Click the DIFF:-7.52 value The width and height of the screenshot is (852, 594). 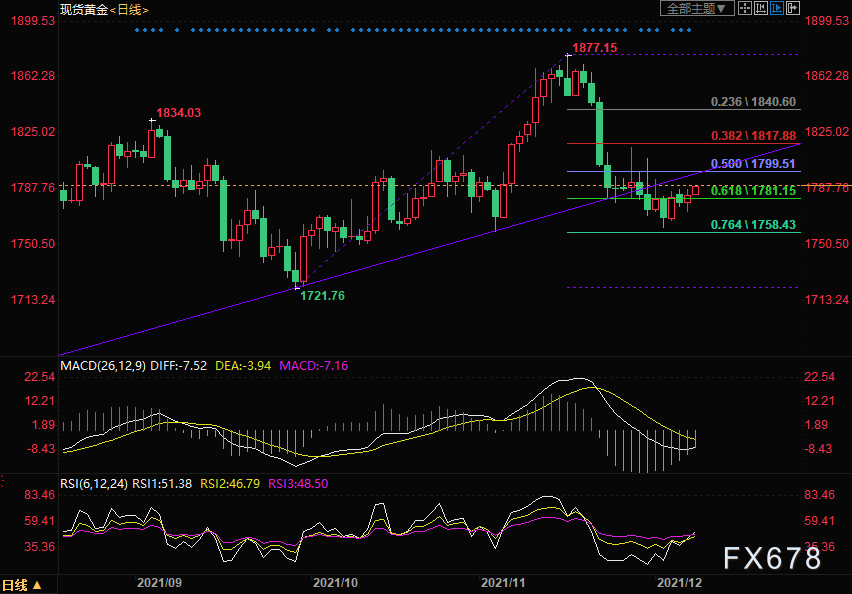[178, 366]
